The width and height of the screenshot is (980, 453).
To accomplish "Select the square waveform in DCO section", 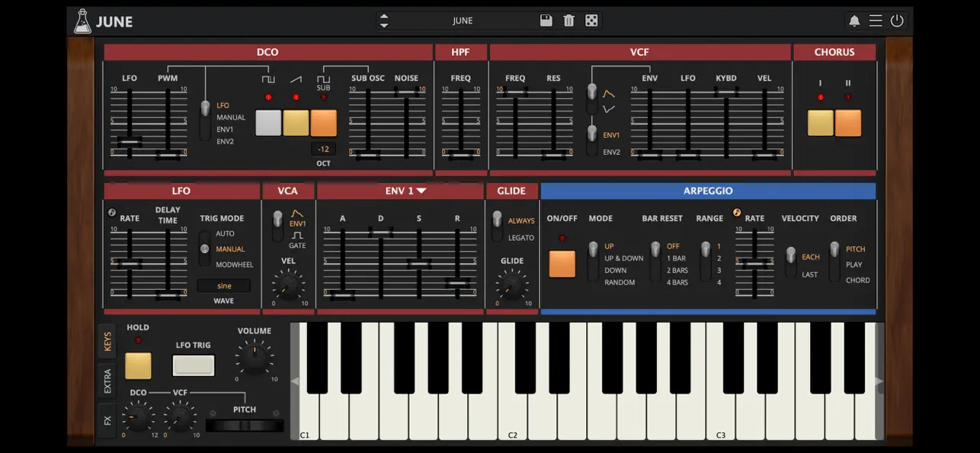I will coord(268,122).
